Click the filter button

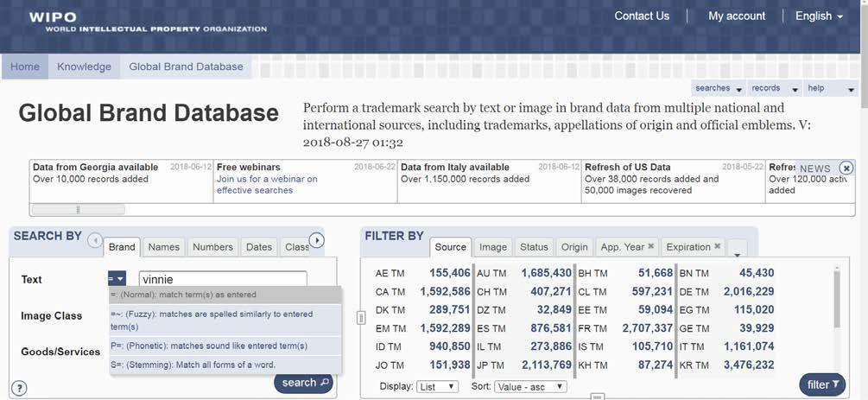tap(822, 384)
